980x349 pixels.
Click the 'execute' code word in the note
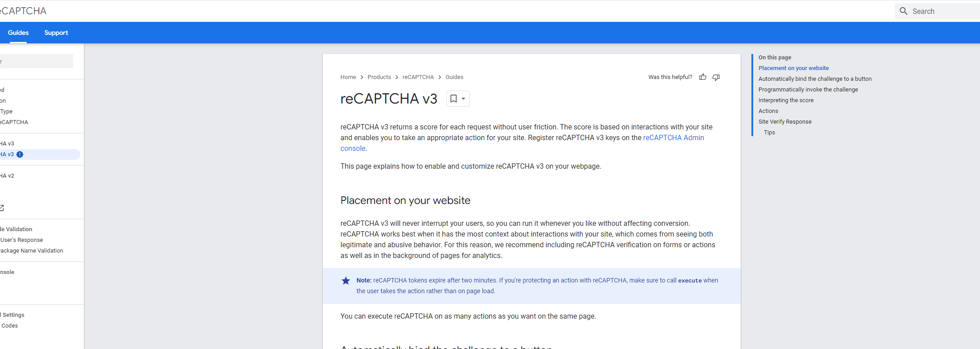(690, 281)
